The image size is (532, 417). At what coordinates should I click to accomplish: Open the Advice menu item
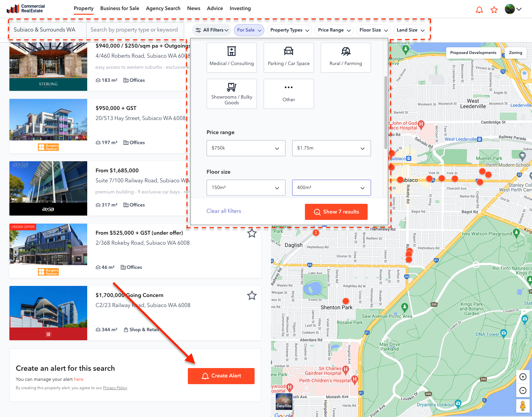pos(215,8)
